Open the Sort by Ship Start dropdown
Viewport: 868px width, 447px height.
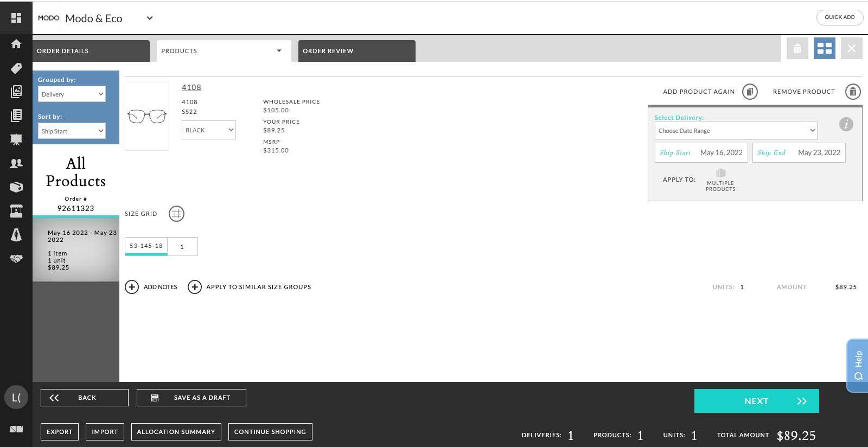(72, 131)
